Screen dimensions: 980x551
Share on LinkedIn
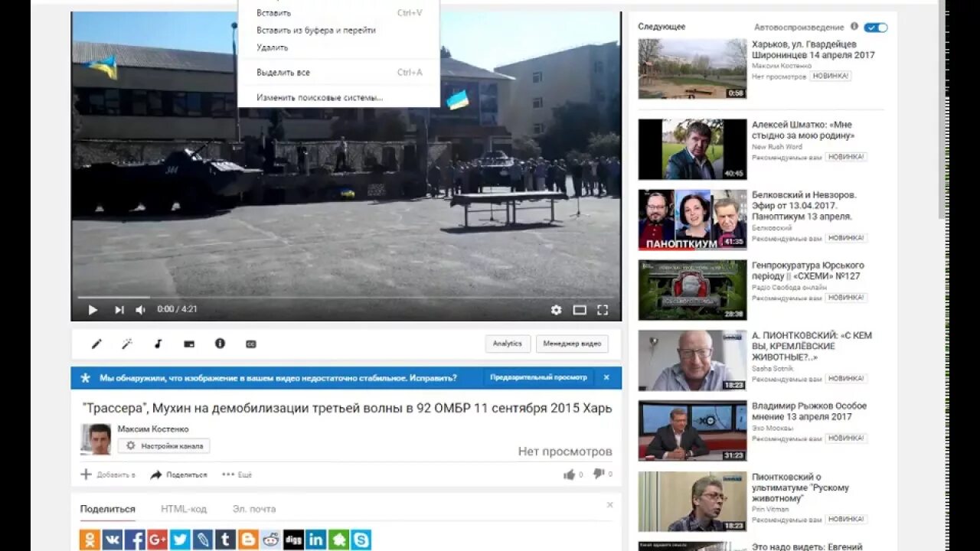315,540
